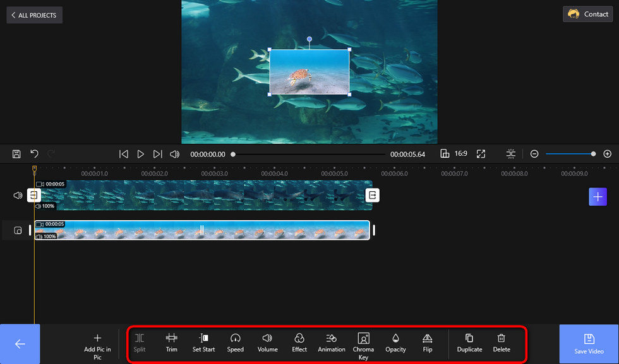619x364 pixels.
Task: Click the blue back arrow button
Action: (20, 344)
